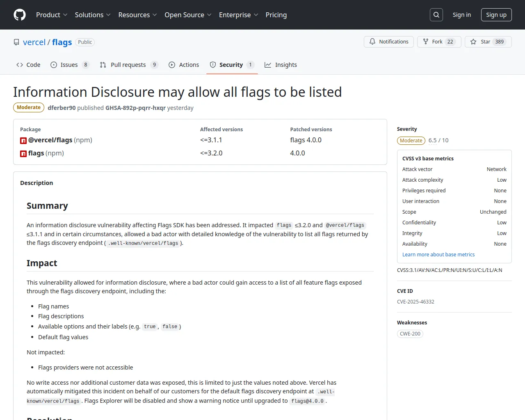Click the Moderate badge under the title
This screenshot has width=525, height=420.
coord(29,107)
